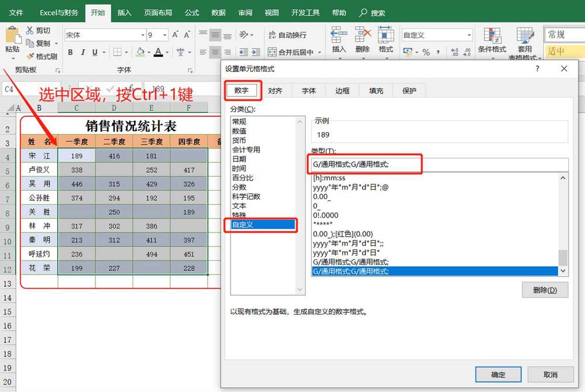Click the Cut scissors icon

pos(30,30)
